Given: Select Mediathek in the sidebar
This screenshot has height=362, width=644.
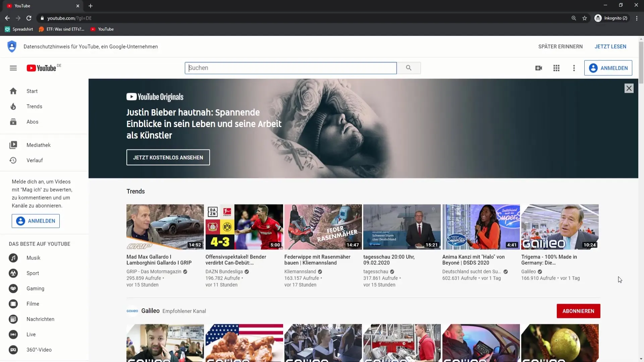Looking at the screenshot, I should [x=39, y=145].
